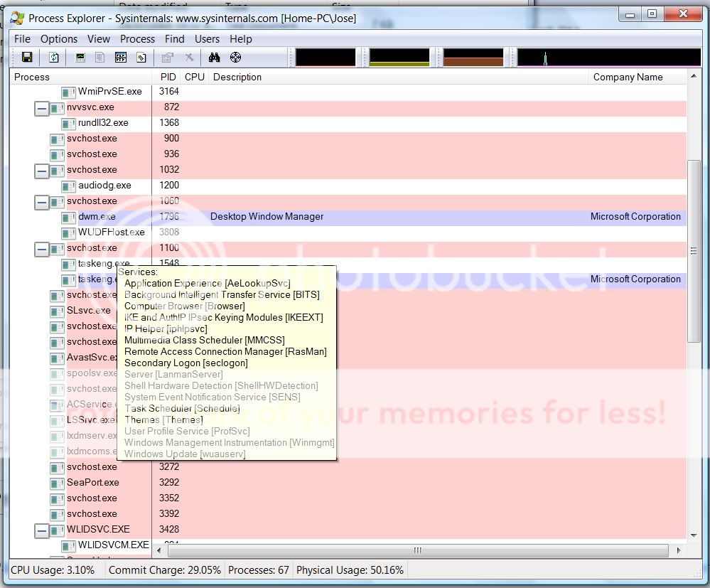Click the brown physical memory mini graph
The image size is (710, 588).
point(473,58)
